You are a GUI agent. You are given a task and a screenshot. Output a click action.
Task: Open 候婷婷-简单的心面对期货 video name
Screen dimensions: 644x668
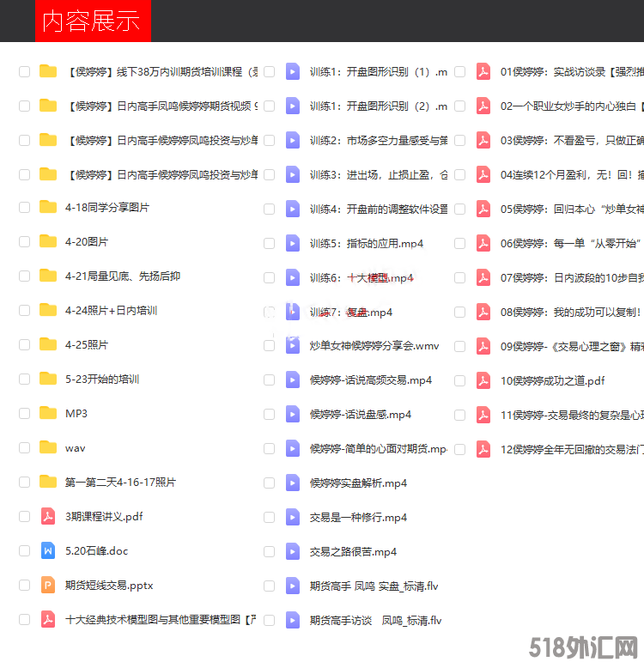tap(378, 448)
